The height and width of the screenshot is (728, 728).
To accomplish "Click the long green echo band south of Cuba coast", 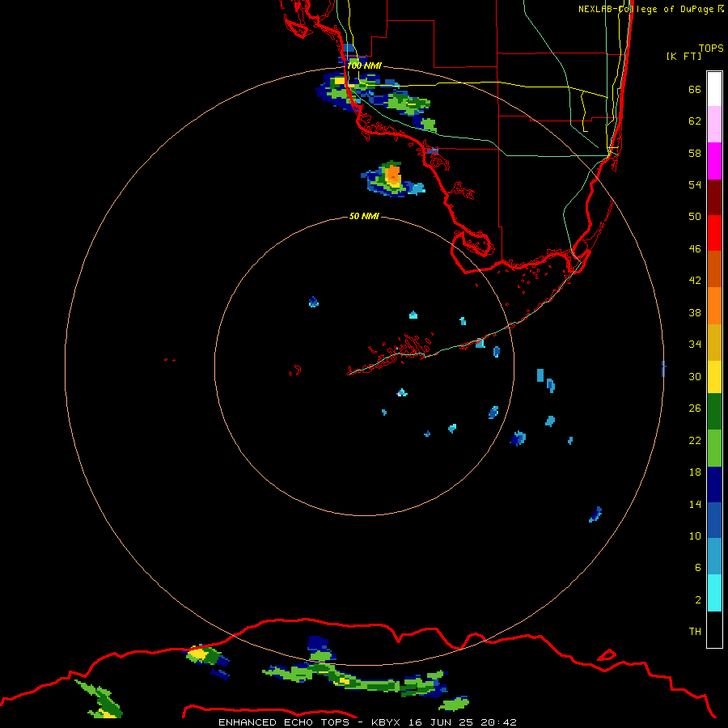I will pos(355,680).
